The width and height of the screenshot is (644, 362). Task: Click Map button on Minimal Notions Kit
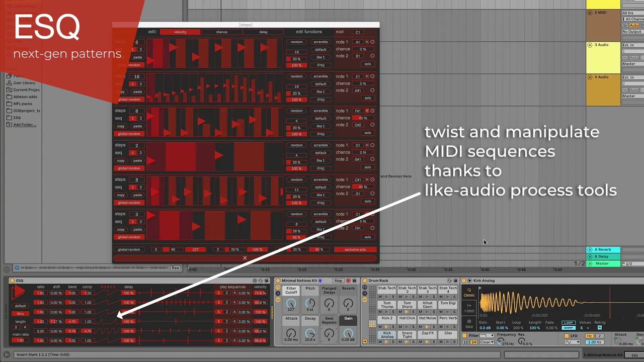[339, 281]
